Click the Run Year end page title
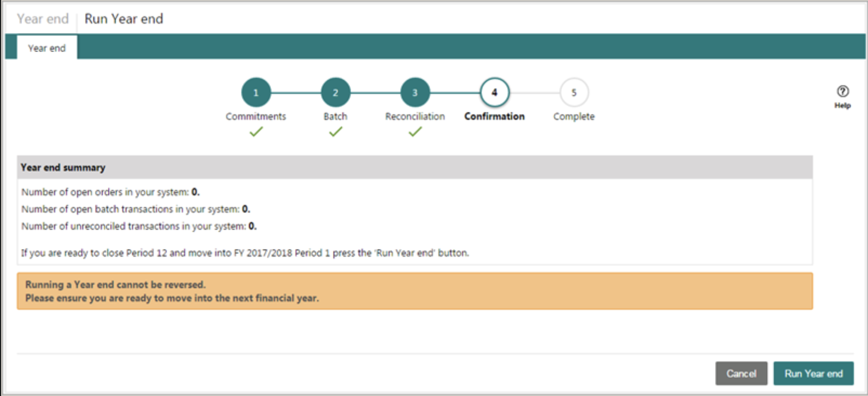 coord(124,19)
